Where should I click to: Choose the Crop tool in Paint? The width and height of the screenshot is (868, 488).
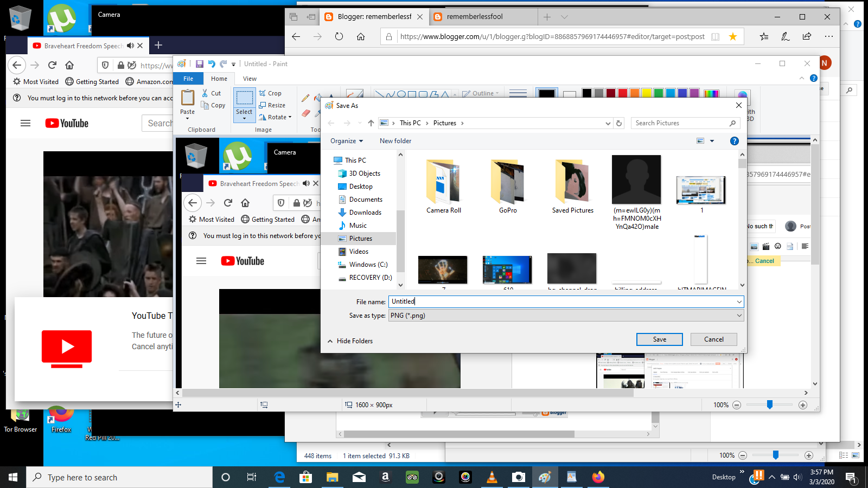pyautogui.click(x=270, y=93)
